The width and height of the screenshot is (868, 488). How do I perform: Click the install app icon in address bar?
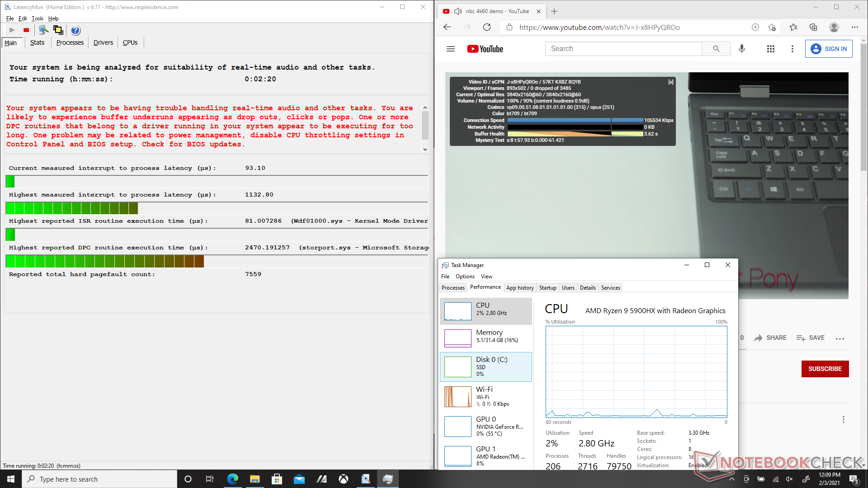pyautogui.click(x=755, y=27)
